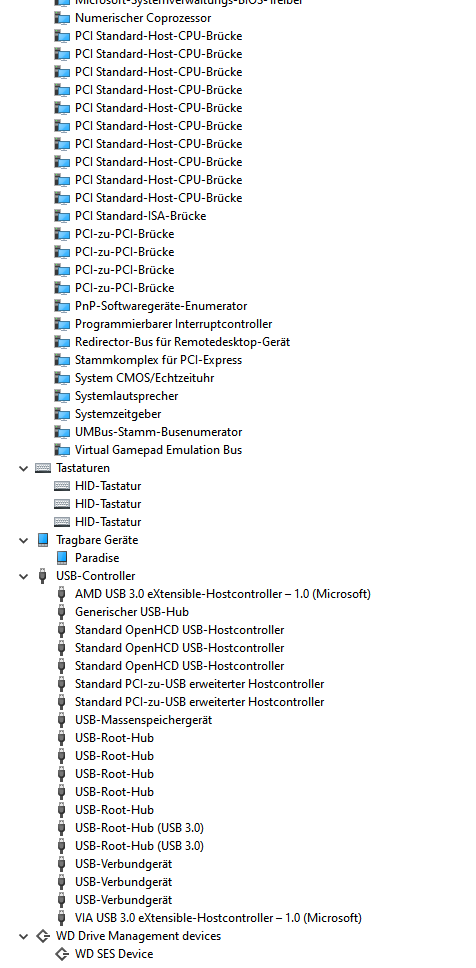
Task: Select VIA USB 3.0 eXtensible-Hostcontroller entry
Action: coord(218,918)
